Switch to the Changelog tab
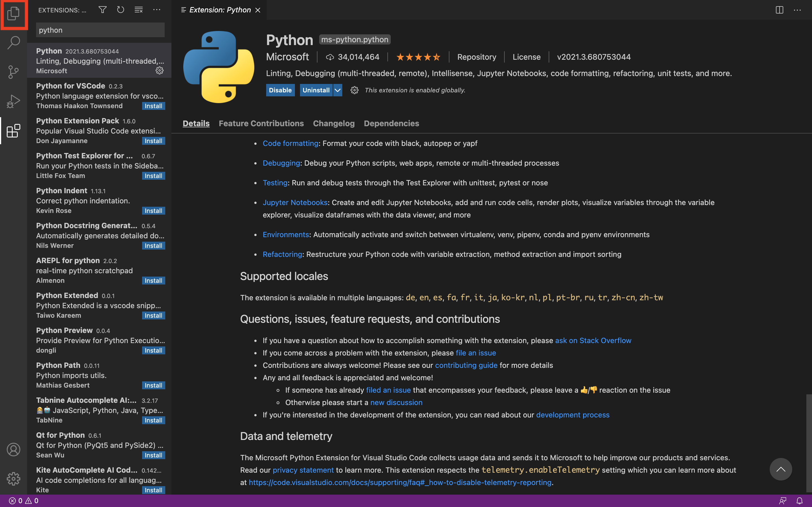This screenshot has width=812, height=507. 334,123
